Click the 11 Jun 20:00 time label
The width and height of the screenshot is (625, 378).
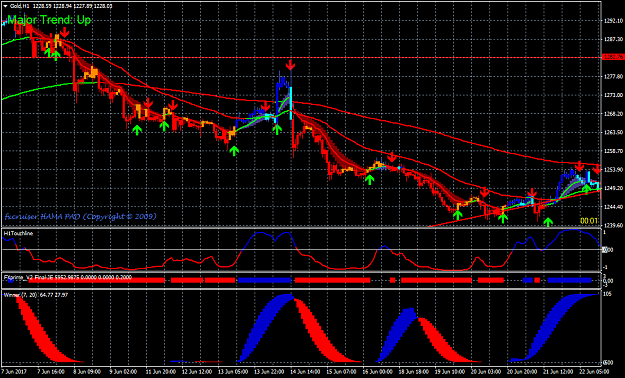(x=160, y=372)
